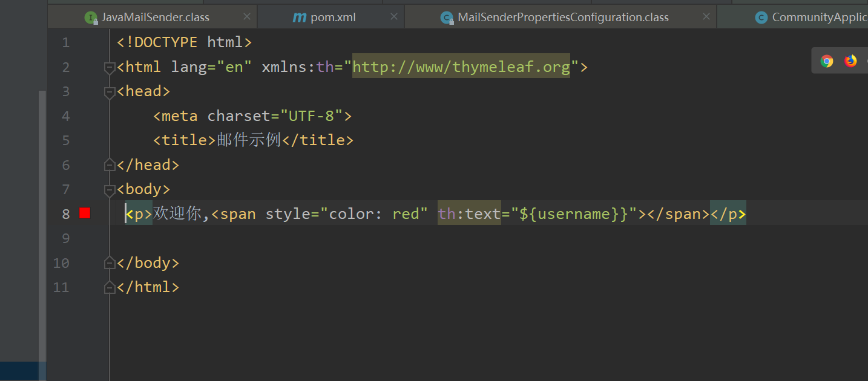Collapse the body tag fold on line 7
Image resolution: width=868 pixels, height=381 pixels.
tap(110, 190)
